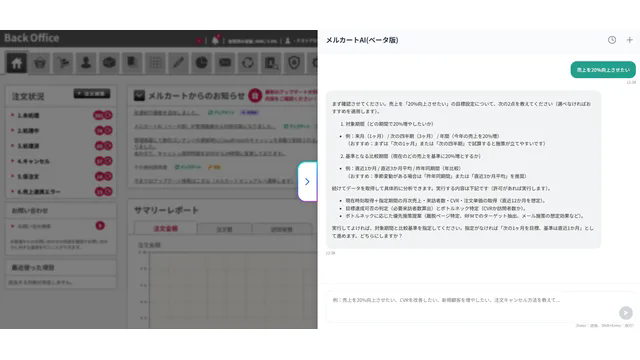Open the pie chart analytics icon
Image resolution: width=640 pixels, height=360 pixels.
pos(201,63)
